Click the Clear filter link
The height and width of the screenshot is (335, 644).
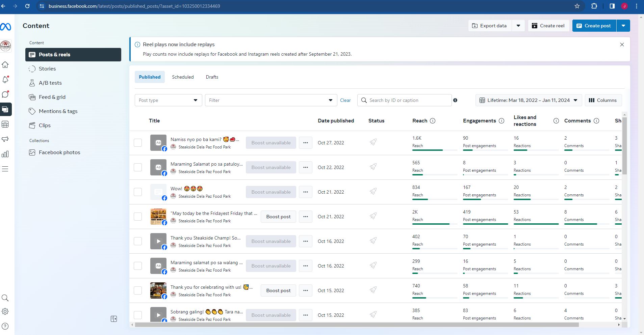pyautogui.click(x=345, y=100)
